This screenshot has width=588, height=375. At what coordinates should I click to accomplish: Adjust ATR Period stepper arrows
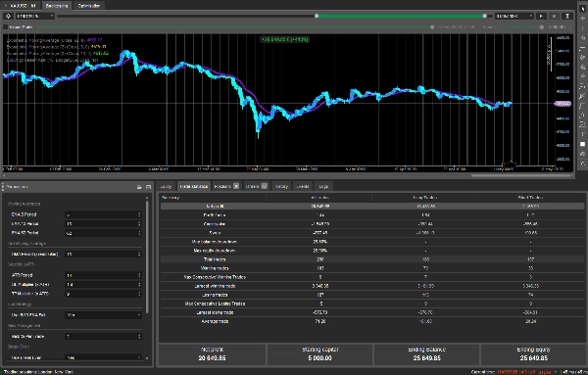(x=139, y=275)
